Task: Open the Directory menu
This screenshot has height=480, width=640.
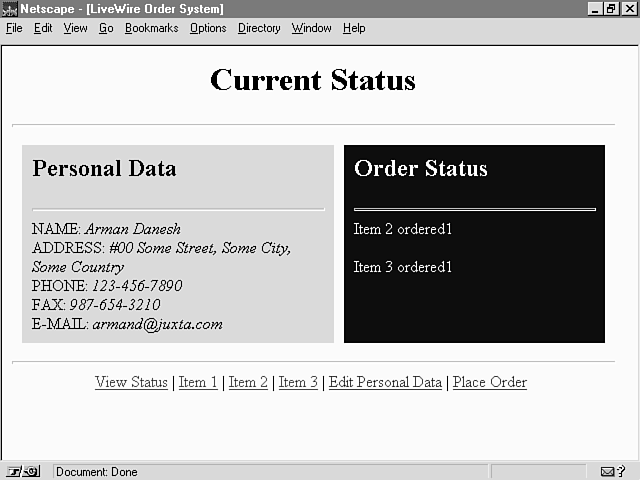Action: (259, 28)
